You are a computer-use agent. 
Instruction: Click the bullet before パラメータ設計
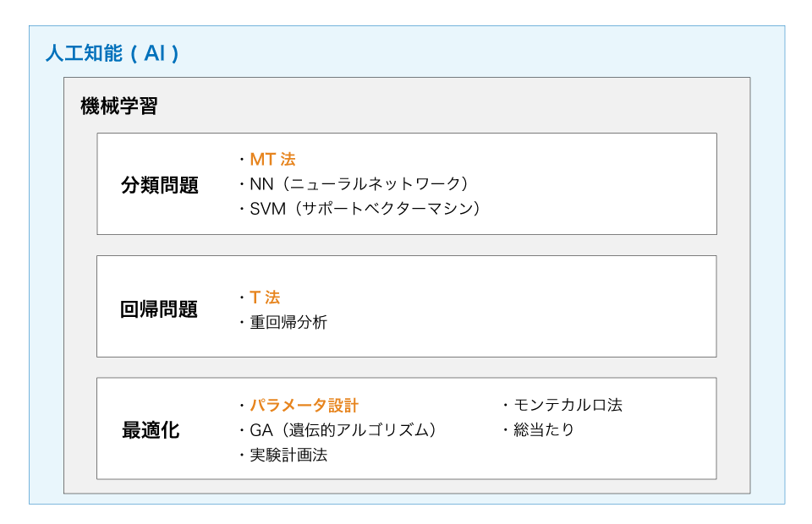pyautogui.click(x=242, y=407)
